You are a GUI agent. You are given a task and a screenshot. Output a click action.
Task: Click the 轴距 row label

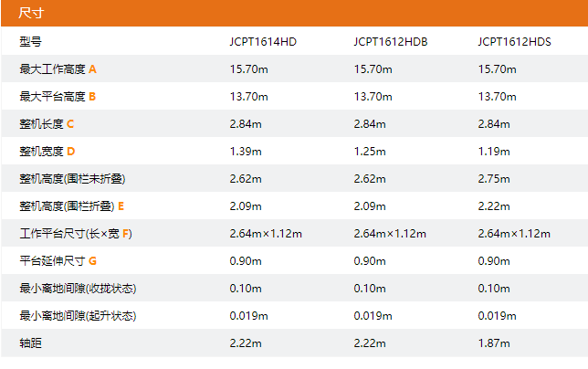coord(30,343)
